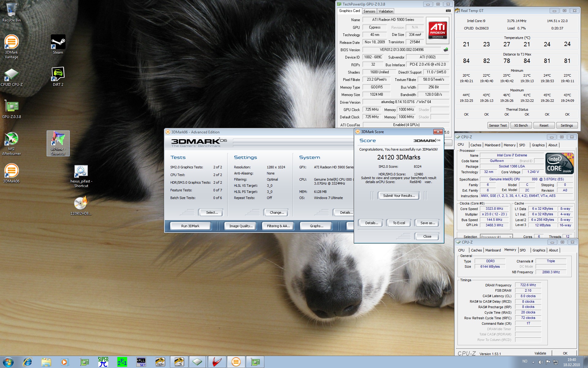Click Run 3DMark button
This screenshot has height=368, width=588.
tap(190, 226)
